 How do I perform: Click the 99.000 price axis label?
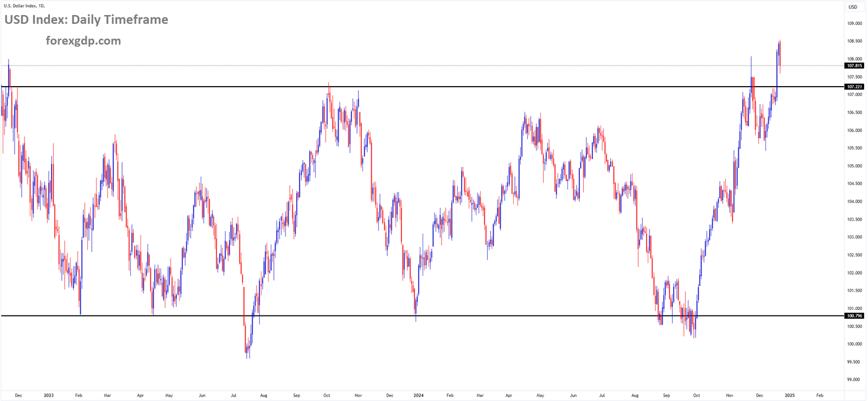coord(854,380)
